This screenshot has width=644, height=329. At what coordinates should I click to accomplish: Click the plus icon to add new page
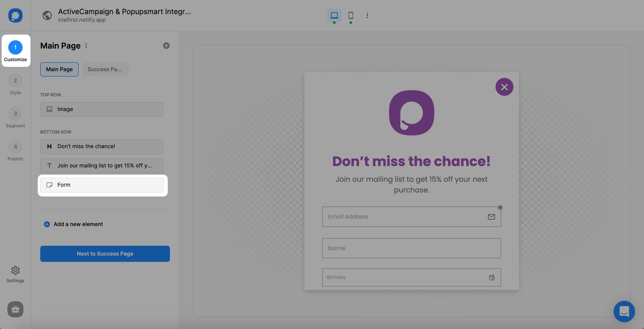click(166, 45)
